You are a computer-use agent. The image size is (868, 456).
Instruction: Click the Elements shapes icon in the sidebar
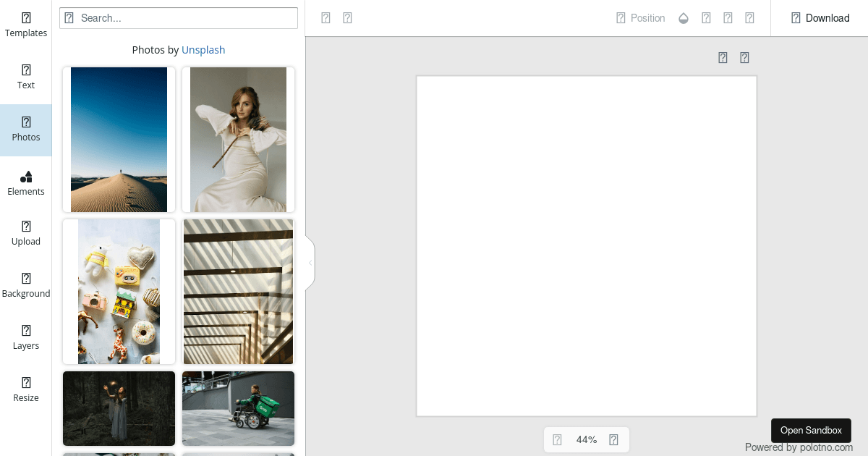[26, 177]
